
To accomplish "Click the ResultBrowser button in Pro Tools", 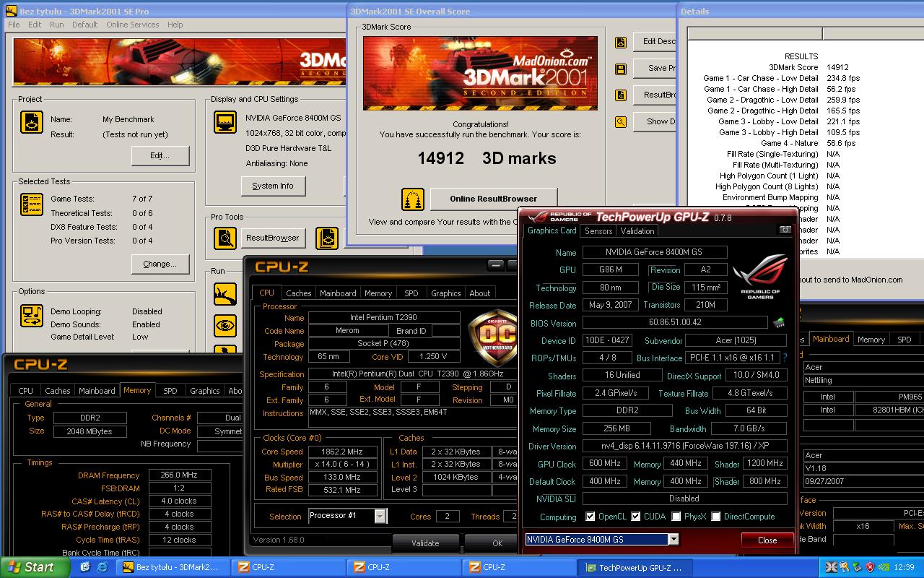I will 273,238.
